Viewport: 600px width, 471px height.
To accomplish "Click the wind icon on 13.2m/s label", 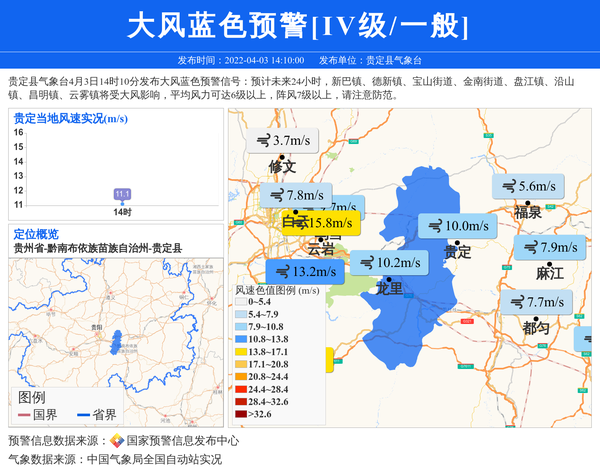I will tap(281, 271).
